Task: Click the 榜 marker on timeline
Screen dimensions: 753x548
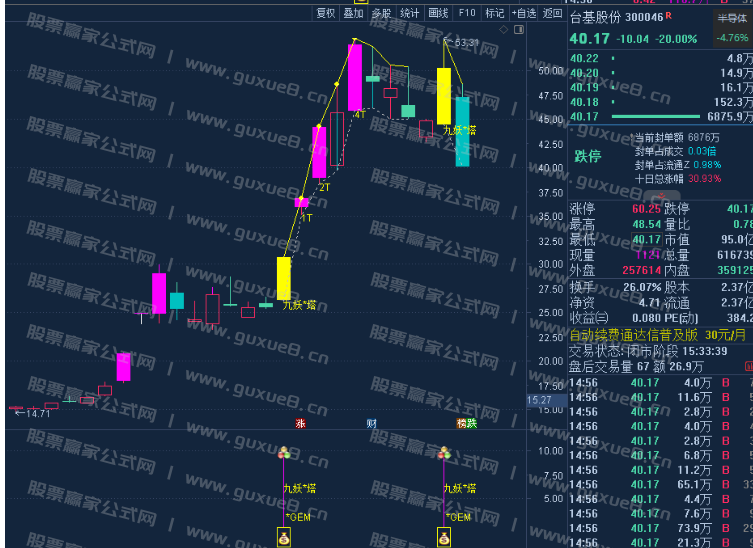Action: point(462,423)
